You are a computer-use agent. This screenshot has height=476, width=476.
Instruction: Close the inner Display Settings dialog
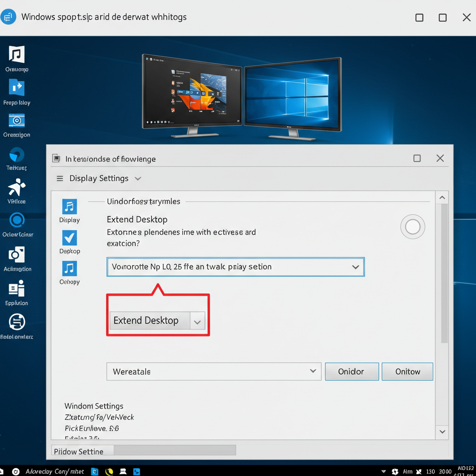440,158
